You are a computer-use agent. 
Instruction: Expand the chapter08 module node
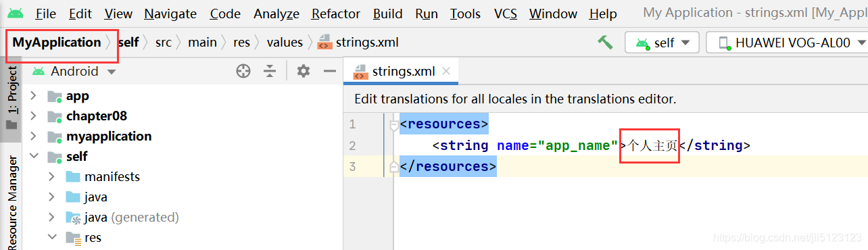coord(33,116)
